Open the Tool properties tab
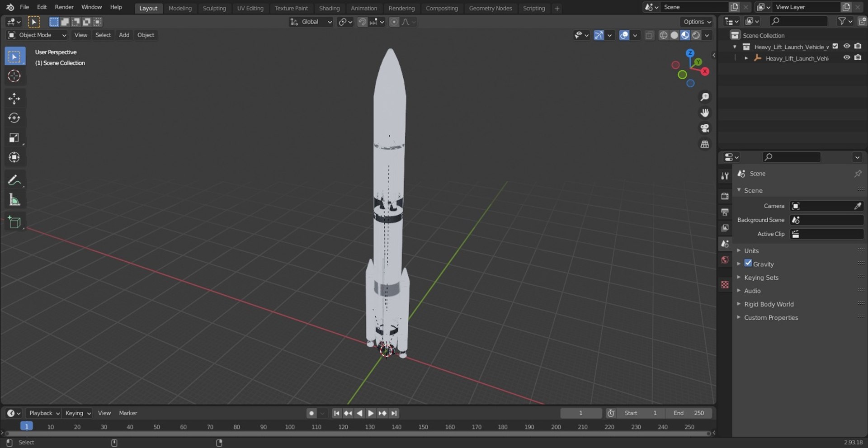This screenshot has height=448, width=868. click(x=725, y=176)
